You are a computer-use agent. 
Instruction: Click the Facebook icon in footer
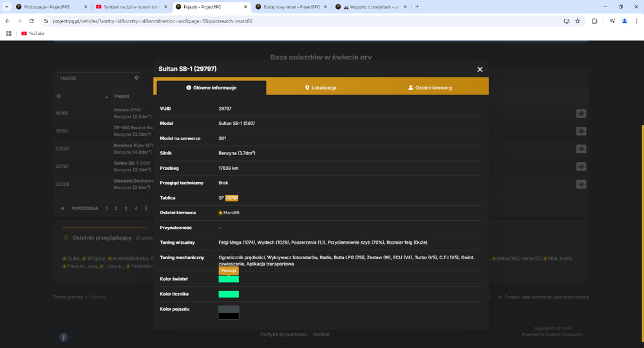pos(64,337)
